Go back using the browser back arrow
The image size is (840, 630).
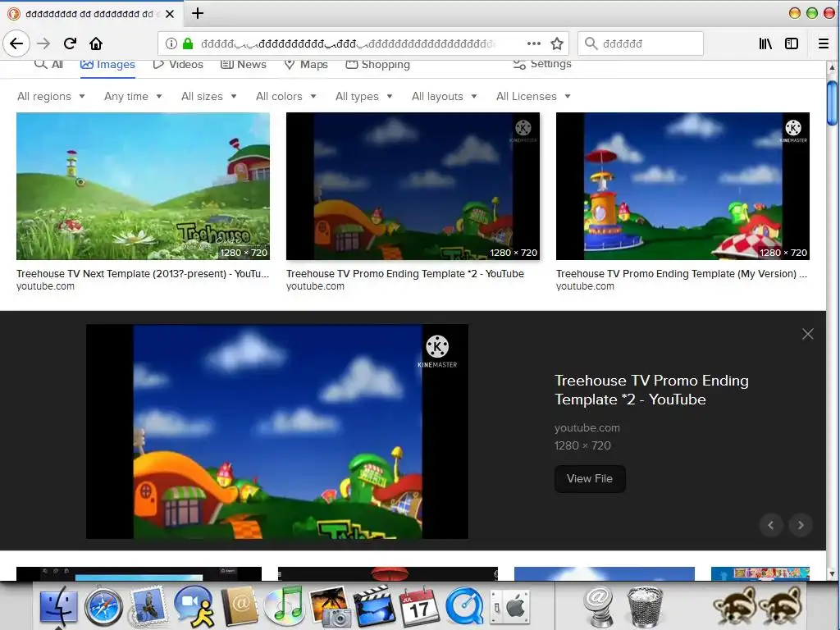16,43
